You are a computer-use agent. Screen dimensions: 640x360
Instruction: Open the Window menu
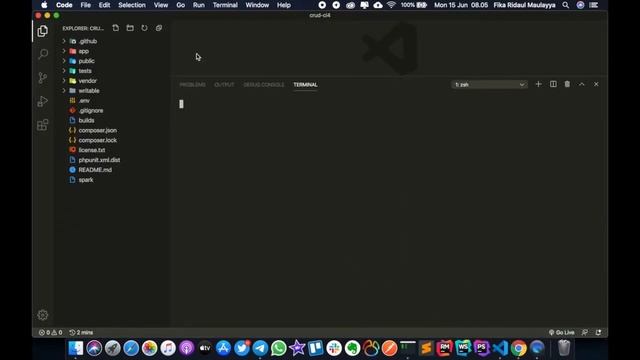[x=257, y=5]
